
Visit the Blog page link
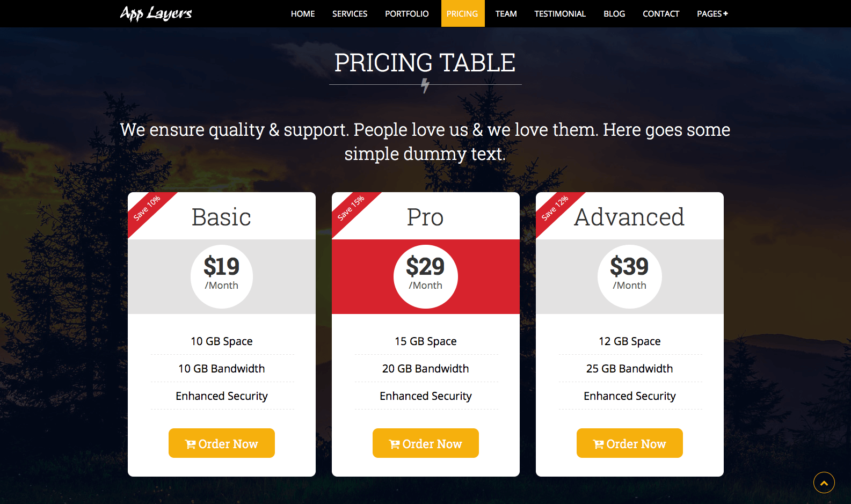[x=614, y=13]
